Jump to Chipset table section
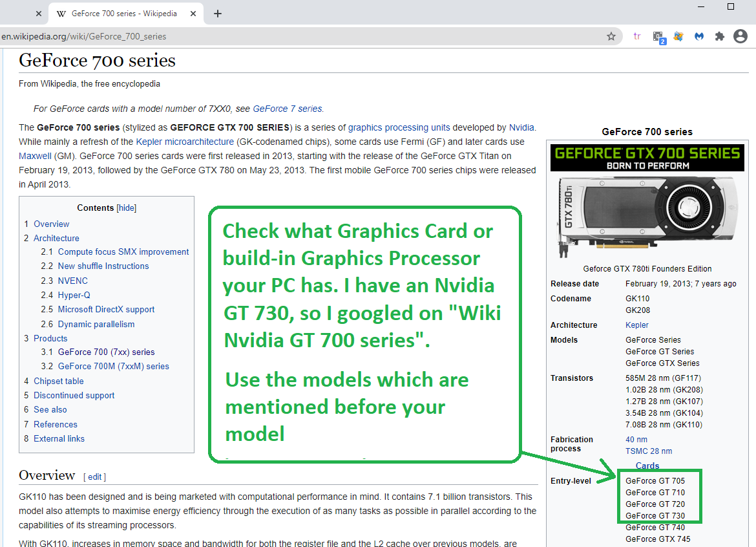 coord(58,381)
